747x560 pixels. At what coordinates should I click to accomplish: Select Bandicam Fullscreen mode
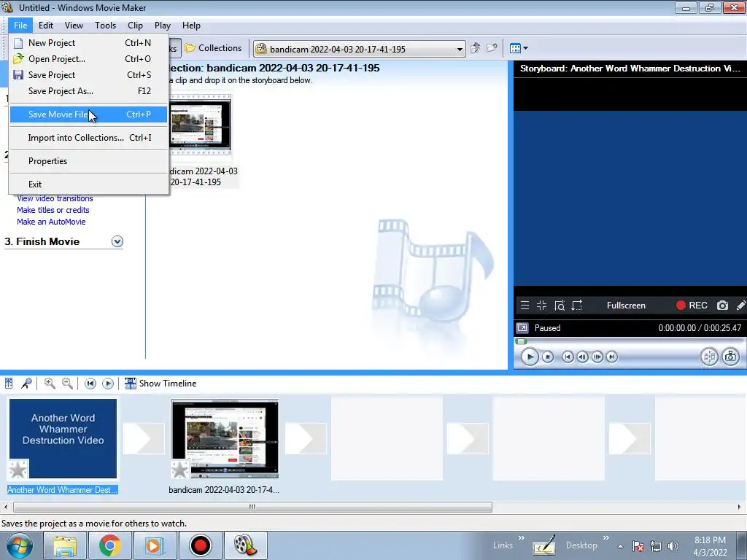[x=626, y=306]
